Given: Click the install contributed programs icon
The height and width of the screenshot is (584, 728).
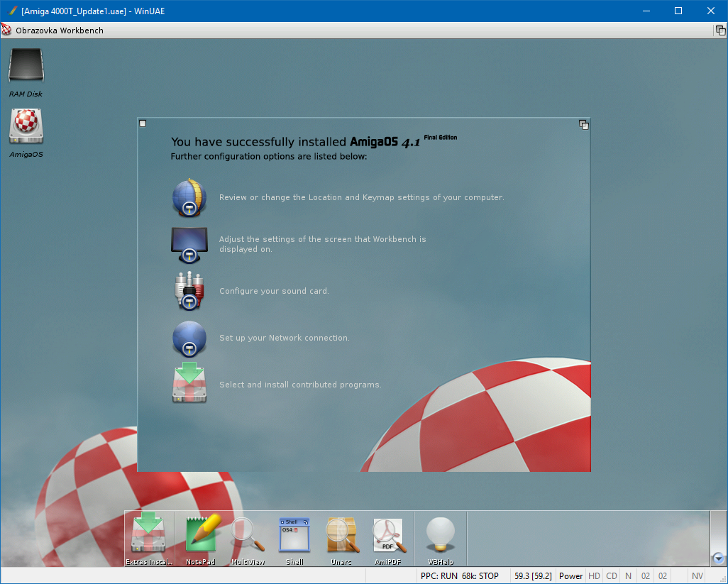Looking at the screenshot, I should [x=189, y=384].
